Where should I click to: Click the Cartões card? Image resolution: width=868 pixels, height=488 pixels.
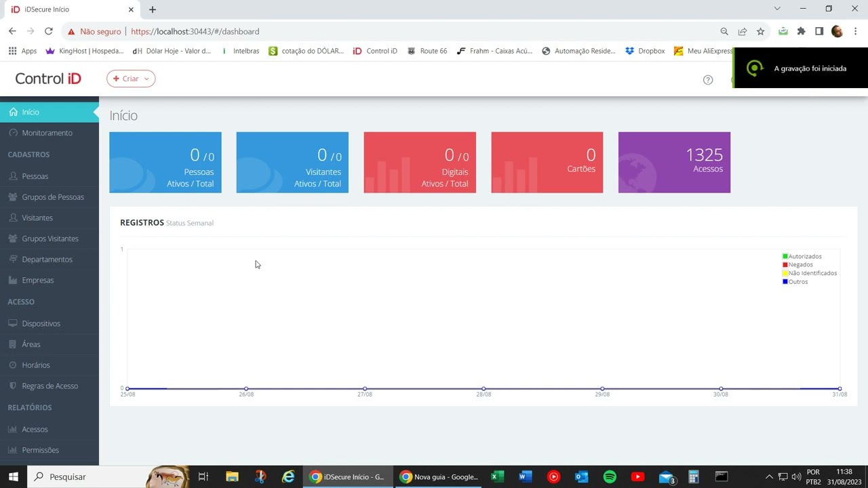pos(547,163)
